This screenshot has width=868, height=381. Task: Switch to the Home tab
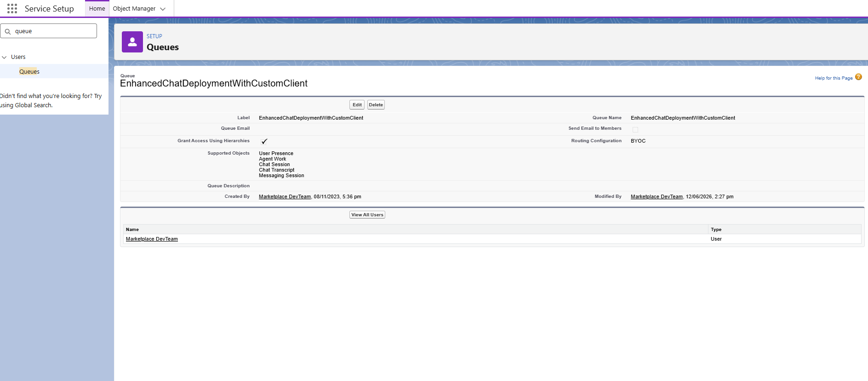[97, 9]
